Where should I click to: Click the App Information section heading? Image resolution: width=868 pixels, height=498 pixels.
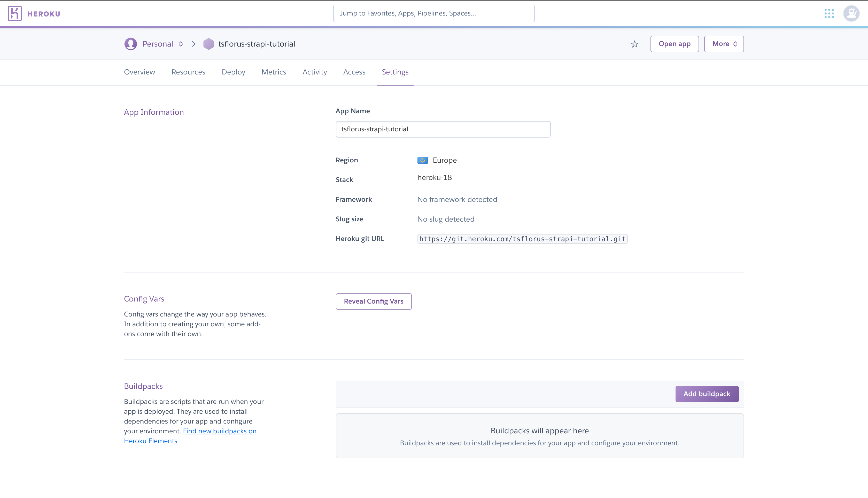[154, 112]
